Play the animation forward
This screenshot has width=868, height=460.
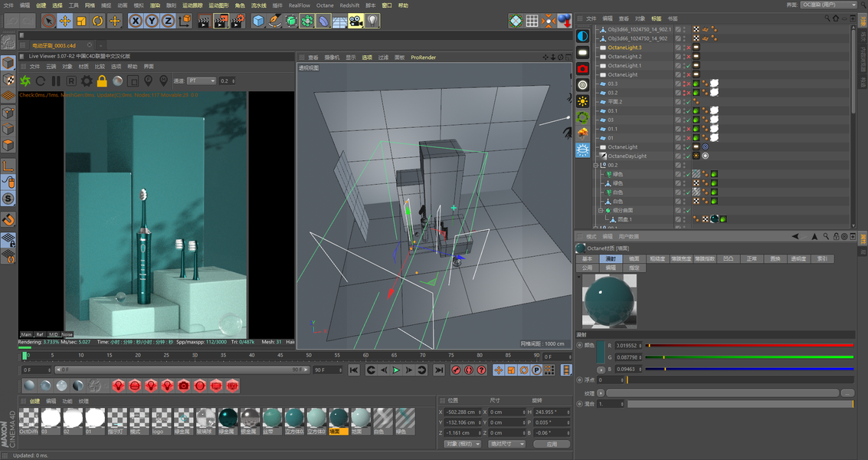(396, 370)
